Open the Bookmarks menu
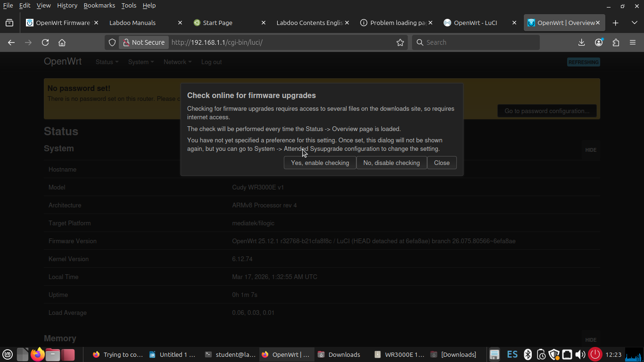The image size is (644, 362). tap(99, 5)
